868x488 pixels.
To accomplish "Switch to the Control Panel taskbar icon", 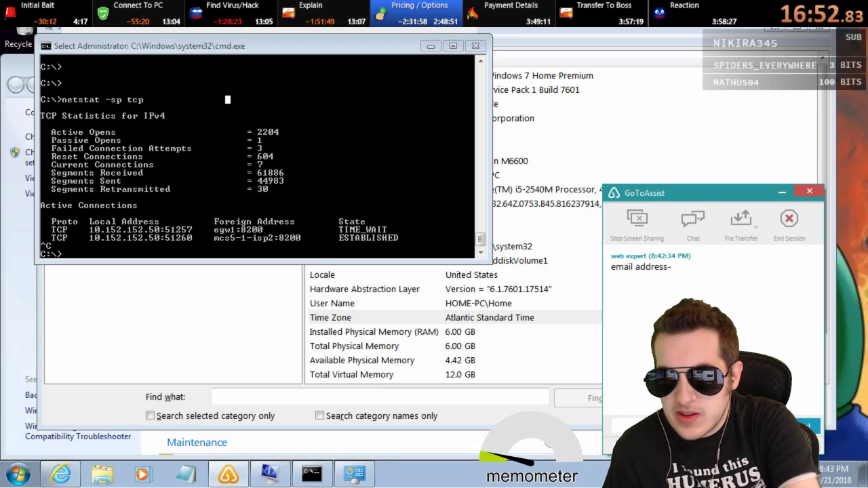I will point(354,473).
